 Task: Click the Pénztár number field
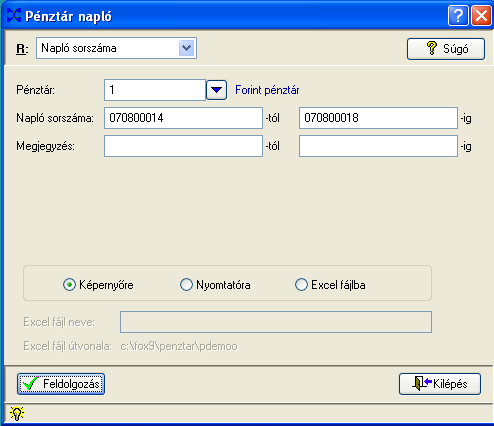click(x=155, y=90)
